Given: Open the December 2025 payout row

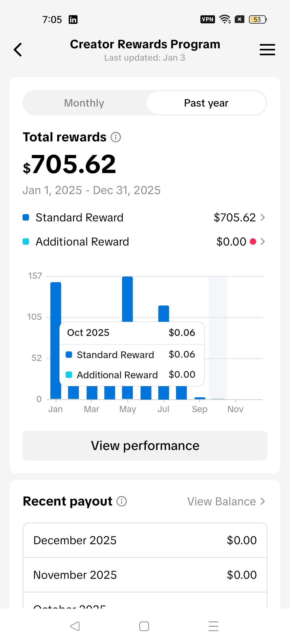Looking at the screenshot, I should 145,540.
